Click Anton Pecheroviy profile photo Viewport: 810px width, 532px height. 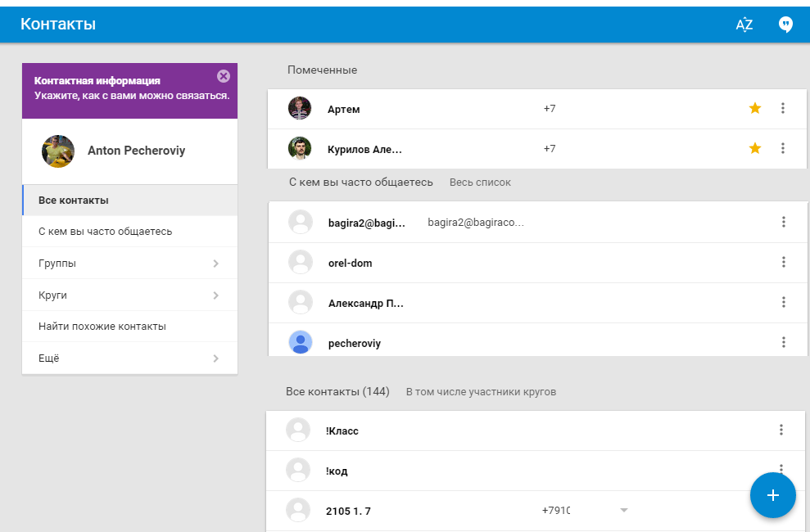tap(58, 151)
